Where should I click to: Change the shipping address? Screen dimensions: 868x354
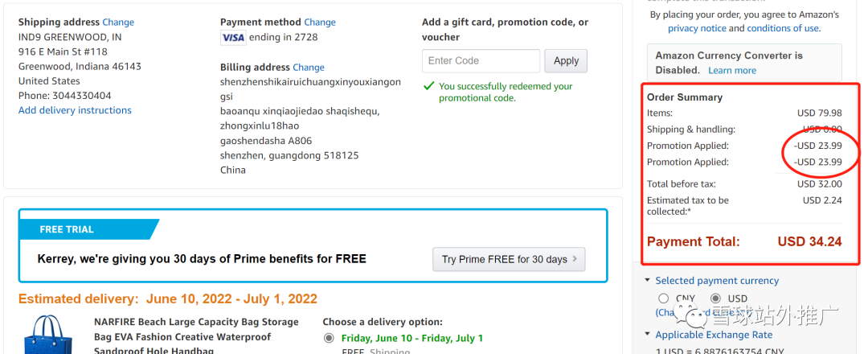tap(118, 22)
